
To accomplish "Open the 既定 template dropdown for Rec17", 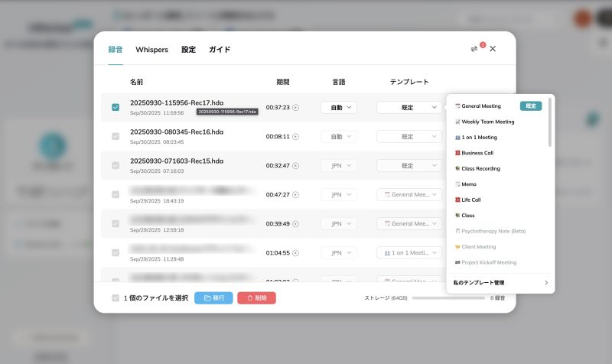I will click(409, 108).
